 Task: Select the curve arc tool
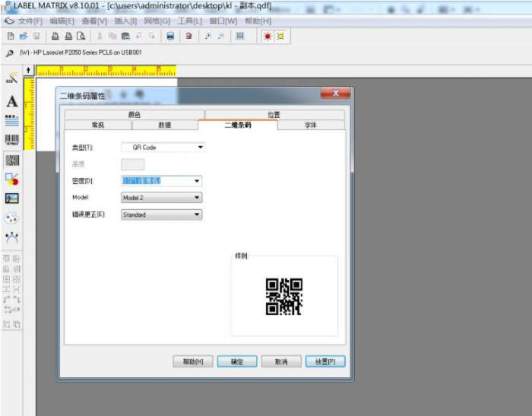pos(12,237)
